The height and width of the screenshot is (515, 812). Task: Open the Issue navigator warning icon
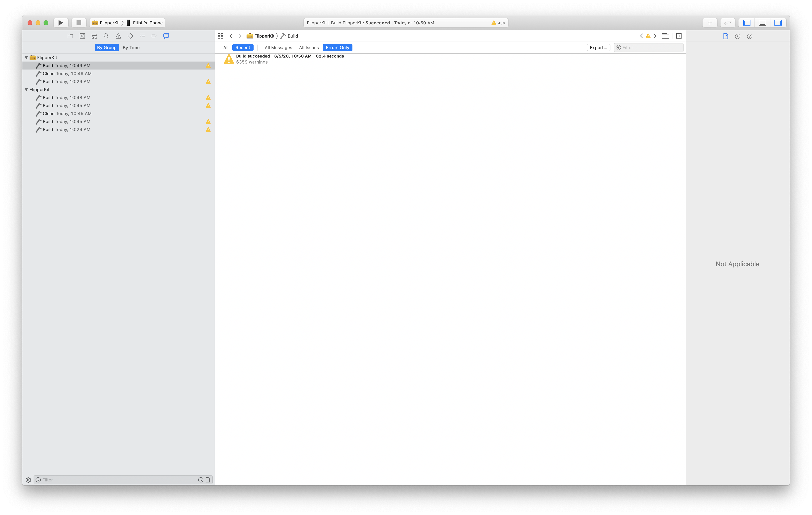118,36
